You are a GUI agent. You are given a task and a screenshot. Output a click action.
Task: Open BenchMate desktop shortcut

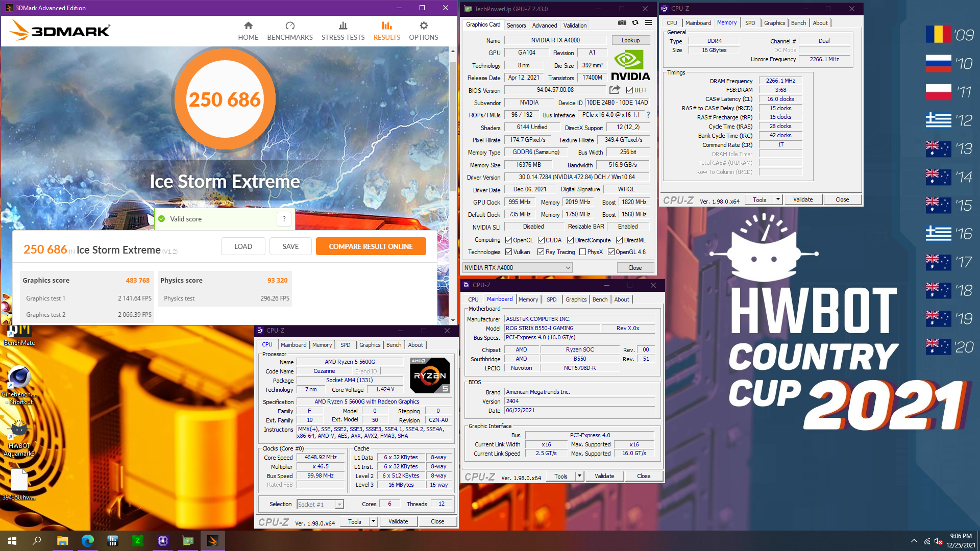pos(19,335)
